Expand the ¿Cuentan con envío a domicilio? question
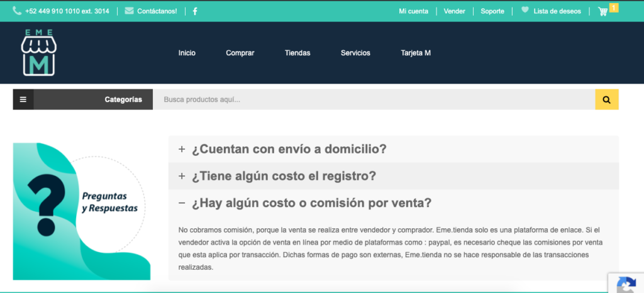Screen dimensions: 644x293 click(289, 149)
